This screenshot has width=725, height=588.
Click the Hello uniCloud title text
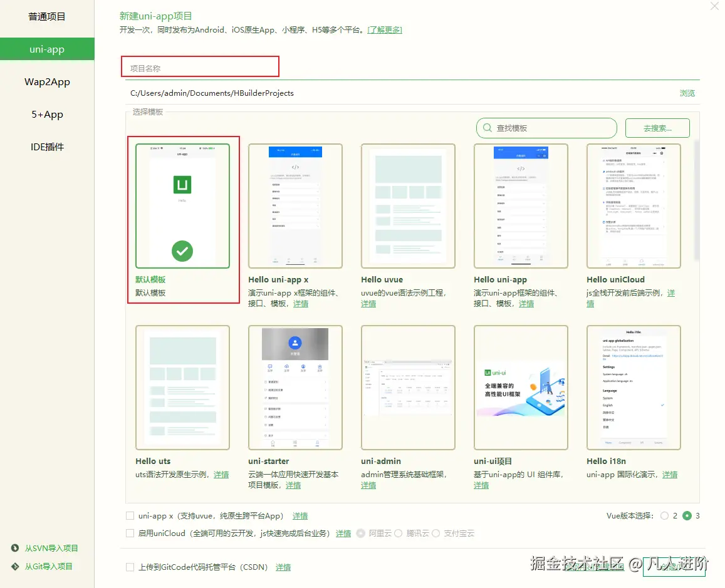coord(615,279)
